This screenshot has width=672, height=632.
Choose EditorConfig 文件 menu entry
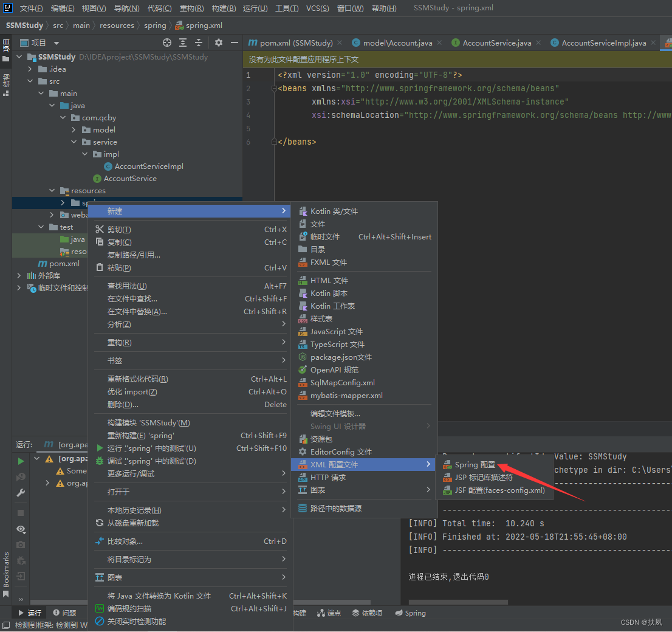(x=365, y=452)
